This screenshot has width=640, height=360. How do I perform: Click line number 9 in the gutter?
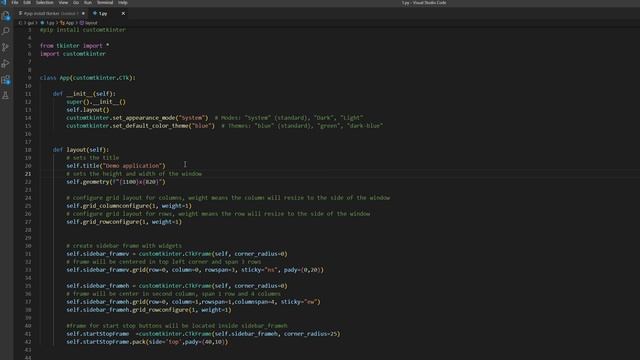(x=29, y=78)
